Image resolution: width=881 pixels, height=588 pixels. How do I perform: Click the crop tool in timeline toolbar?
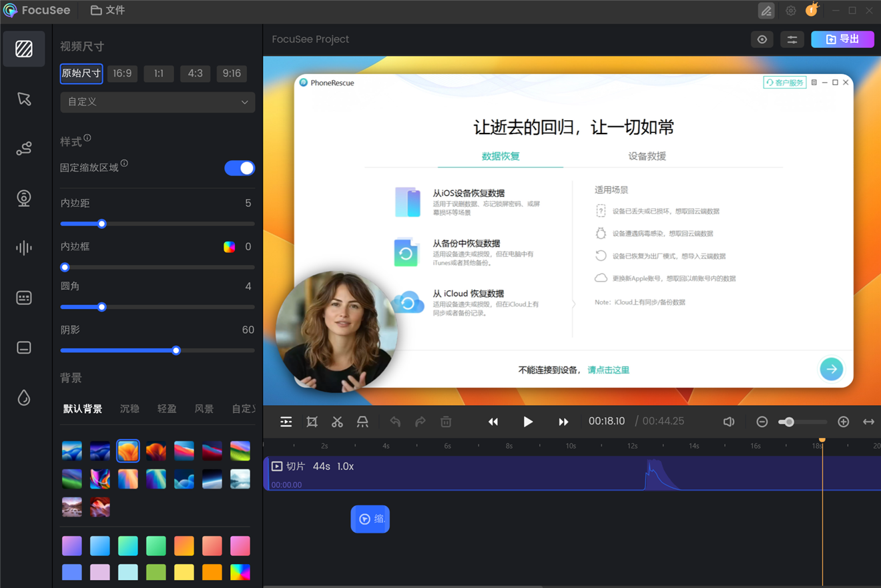click(x=312, y=422)
